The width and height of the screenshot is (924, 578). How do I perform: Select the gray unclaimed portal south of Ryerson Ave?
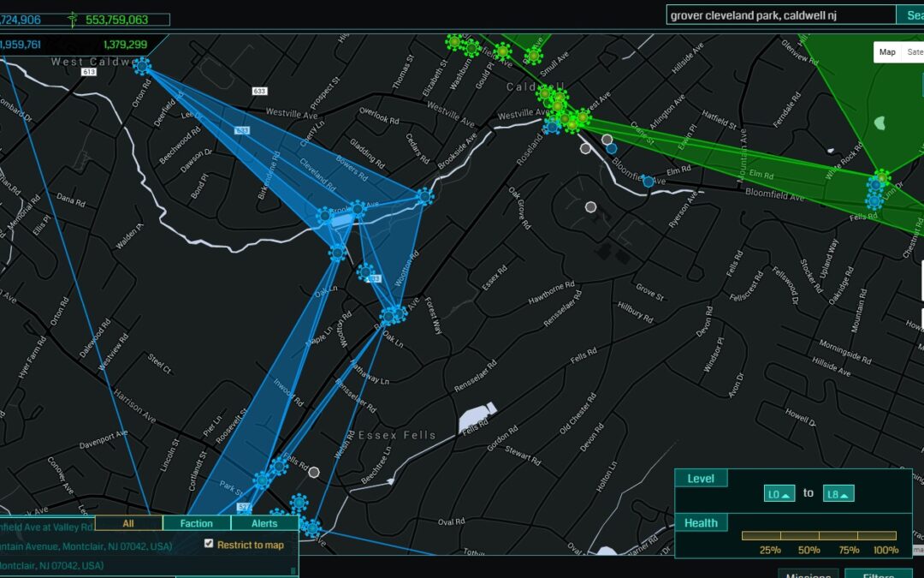pos(590,206)
